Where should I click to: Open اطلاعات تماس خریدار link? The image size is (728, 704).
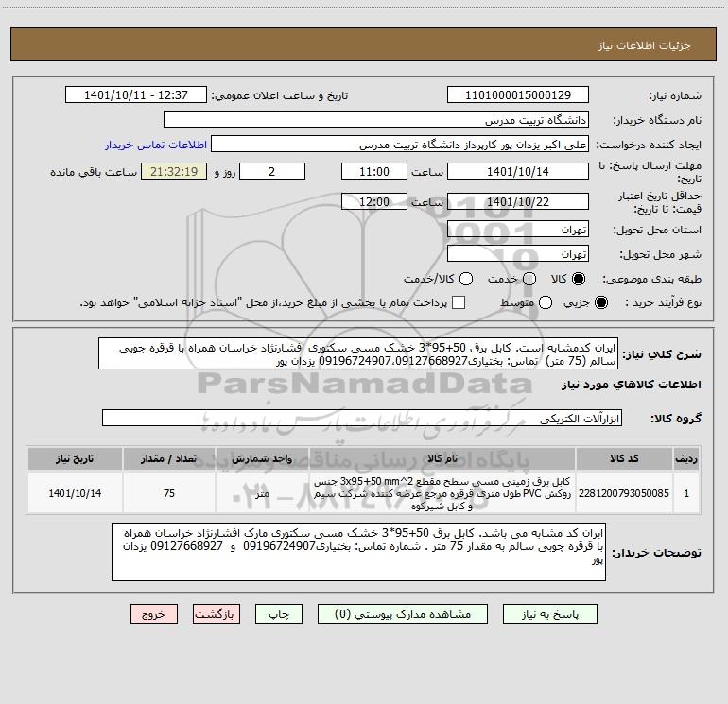(156, 145)
